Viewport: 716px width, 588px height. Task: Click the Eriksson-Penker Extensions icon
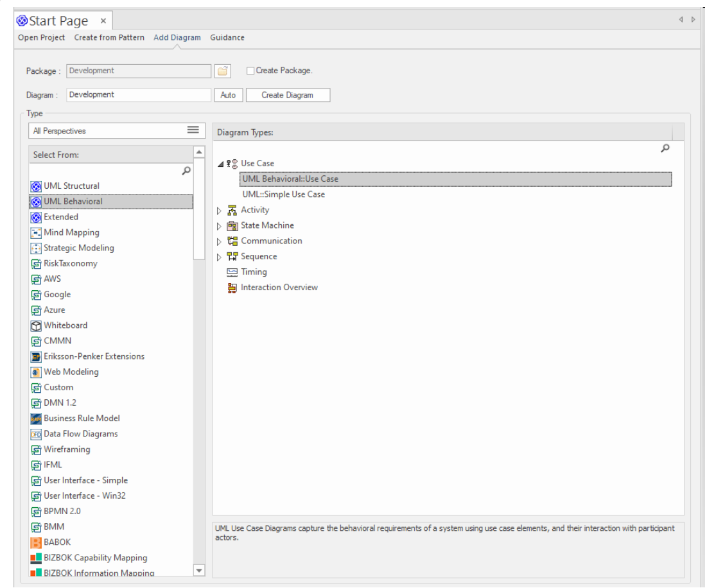coord(35,357)
